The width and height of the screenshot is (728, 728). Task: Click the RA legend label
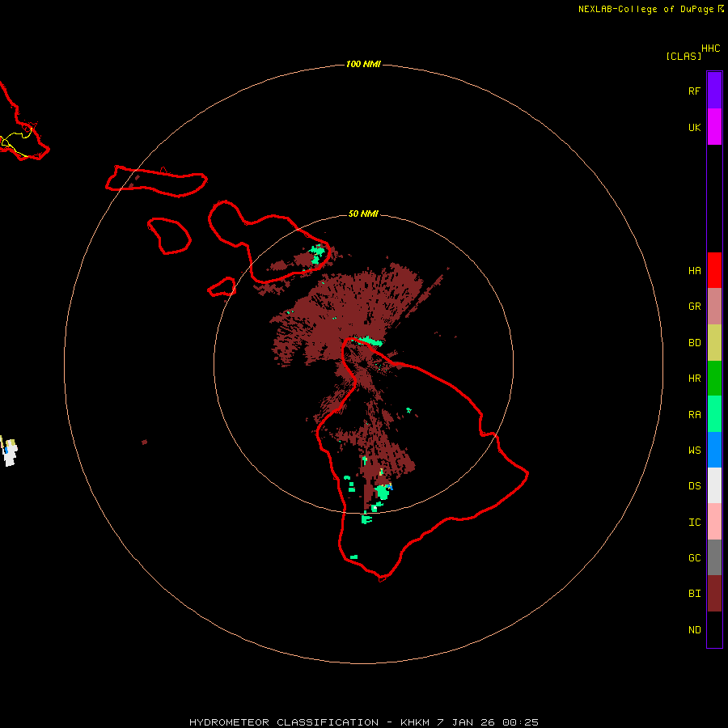(694, 414)
